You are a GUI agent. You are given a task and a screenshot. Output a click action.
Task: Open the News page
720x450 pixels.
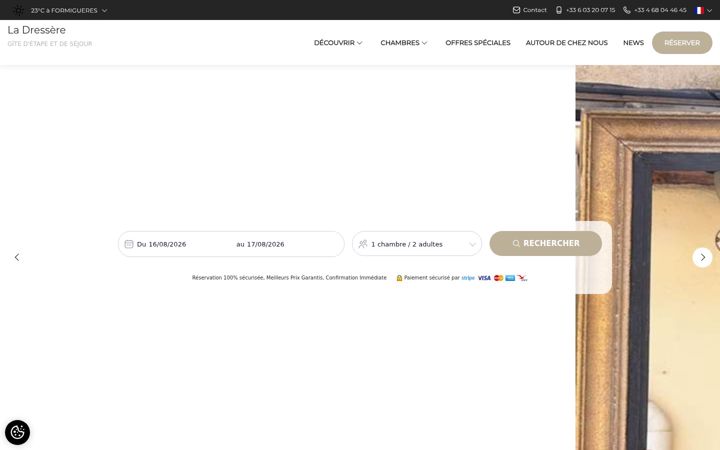tap(633, 43)
